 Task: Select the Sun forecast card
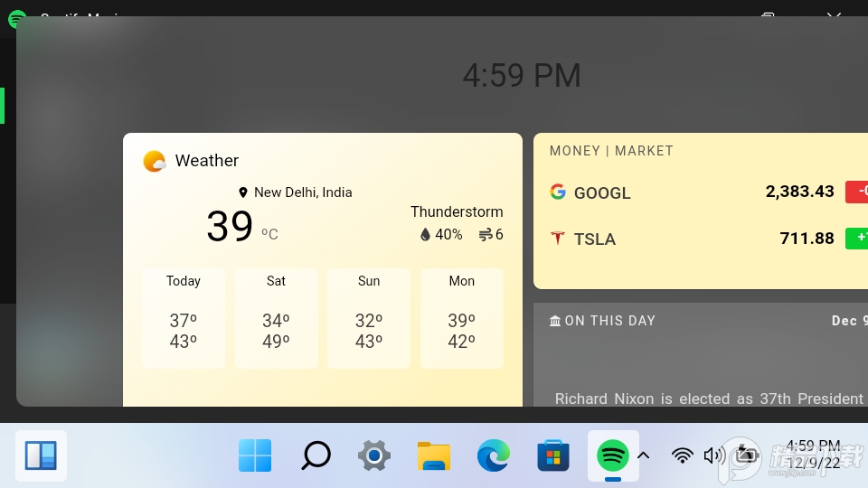369,318
